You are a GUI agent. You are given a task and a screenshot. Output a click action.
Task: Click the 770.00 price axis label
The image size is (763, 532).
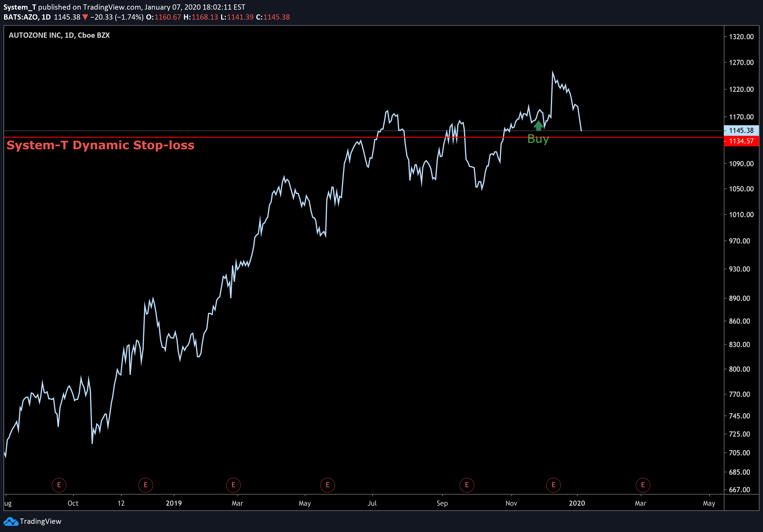[x=739, y=394]
